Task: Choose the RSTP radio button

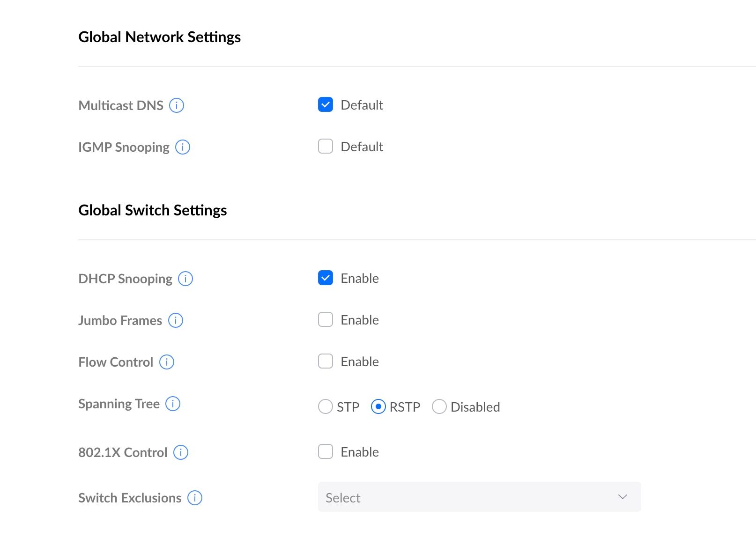Action: click(378, 407)
